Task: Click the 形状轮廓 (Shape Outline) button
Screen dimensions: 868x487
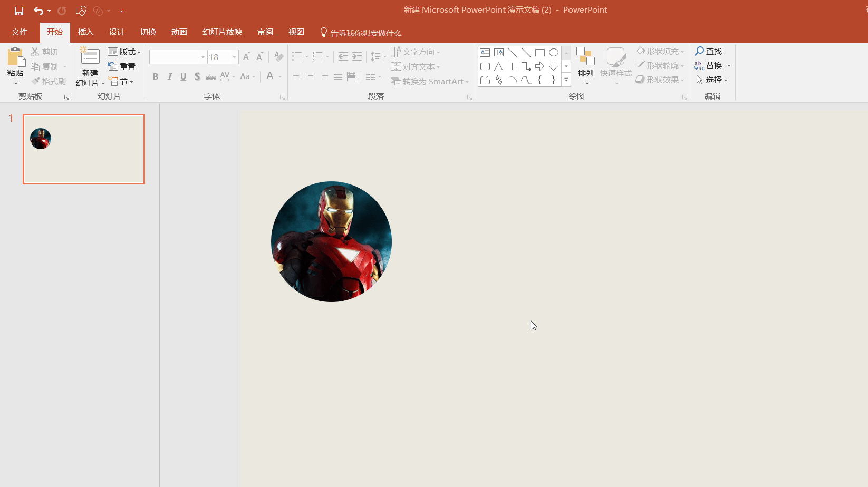Action: 660,65
